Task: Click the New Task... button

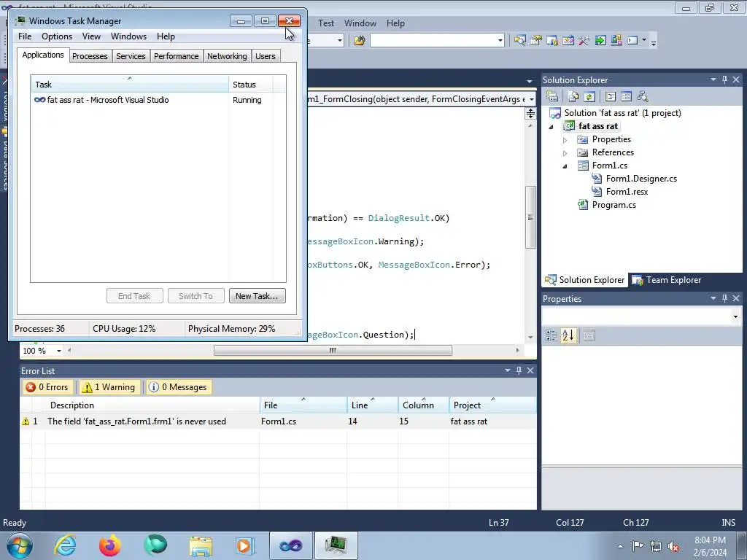Action: tap(258, 296)
